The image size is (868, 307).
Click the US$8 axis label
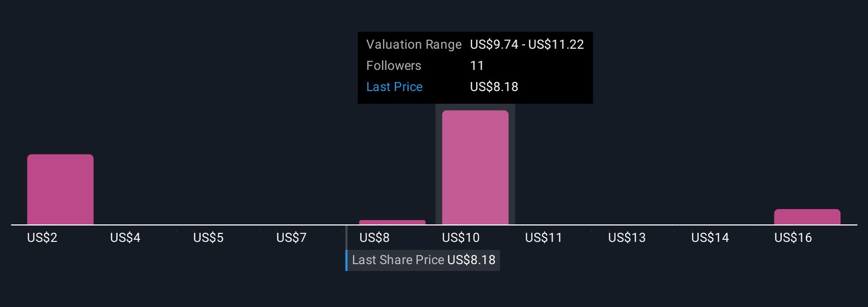coord(374,238)
